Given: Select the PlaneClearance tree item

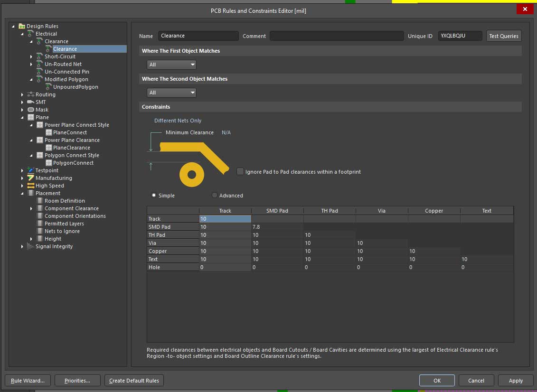Looking at the screenshot, I should tap(71, 148).
